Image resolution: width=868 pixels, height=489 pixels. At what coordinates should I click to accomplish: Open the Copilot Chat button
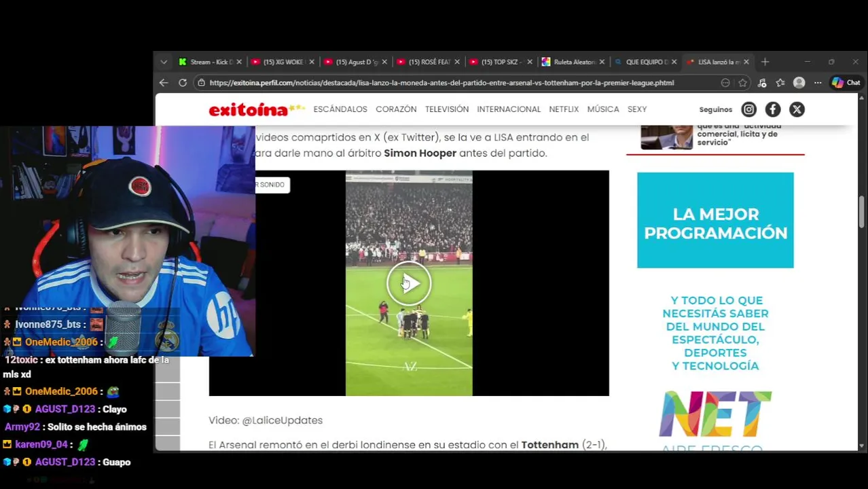coord(846,83)
